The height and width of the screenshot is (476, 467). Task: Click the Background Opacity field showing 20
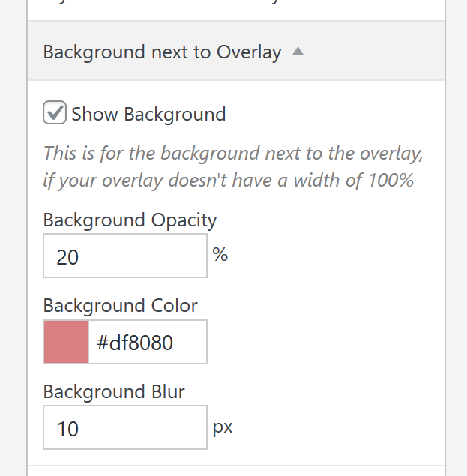click(124, 256)
